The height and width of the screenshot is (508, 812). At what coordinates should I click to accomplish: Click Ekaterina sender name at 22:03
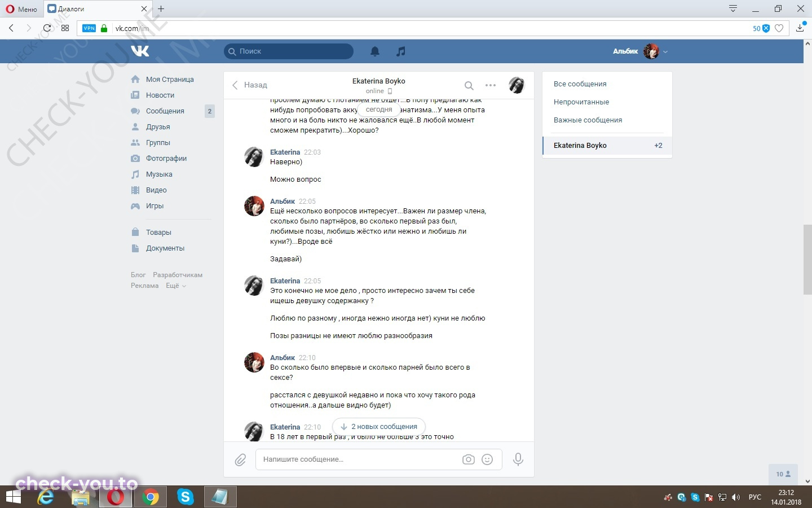(285, 152)
